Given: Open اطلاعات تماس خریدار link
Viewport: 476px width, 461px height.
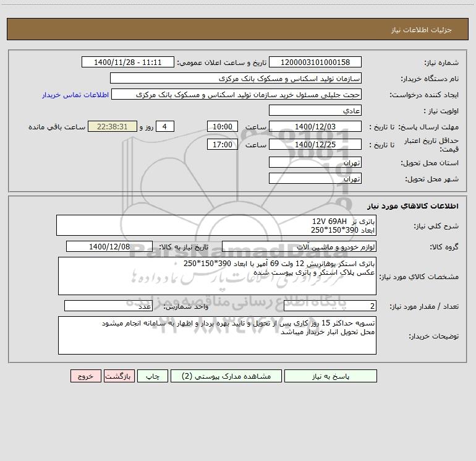Looking at the screenshot, I should point(75,95).
